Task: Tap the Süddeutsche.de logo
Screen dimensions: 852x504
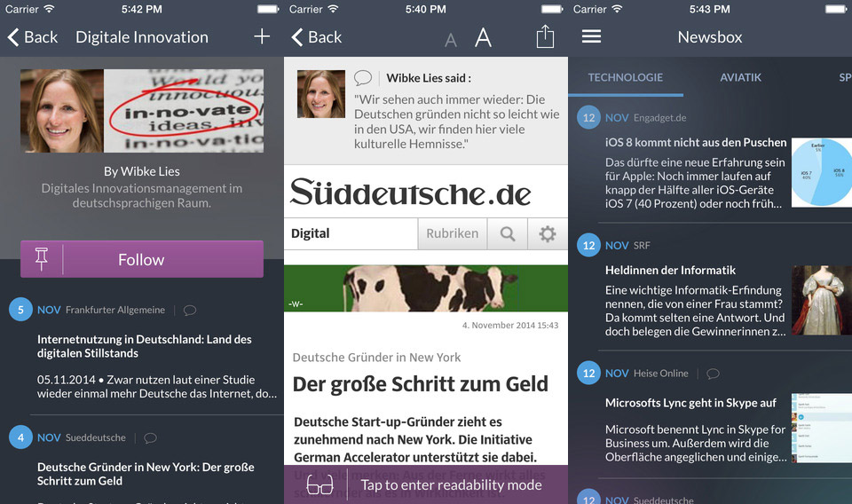Action: tap(410, 193)
